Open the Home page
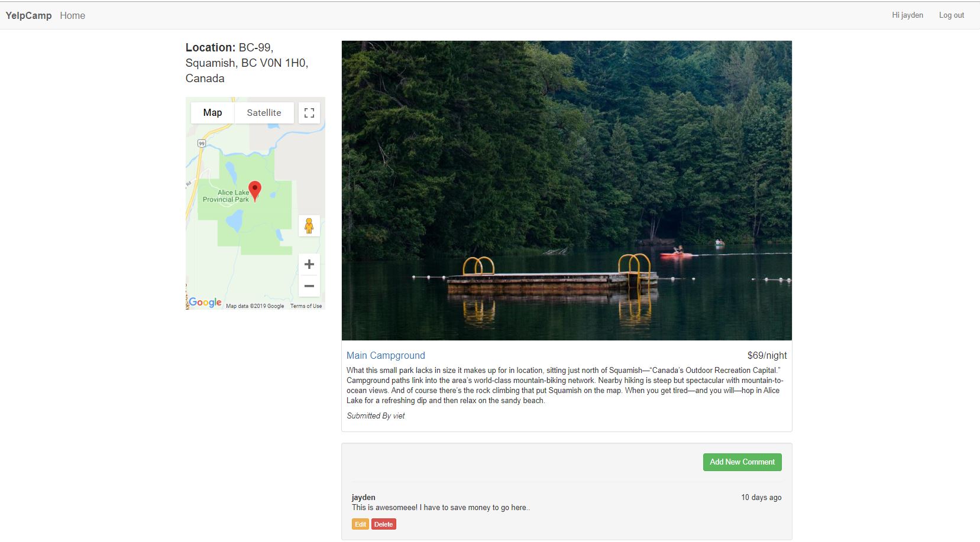 click(x=72, y=15)
